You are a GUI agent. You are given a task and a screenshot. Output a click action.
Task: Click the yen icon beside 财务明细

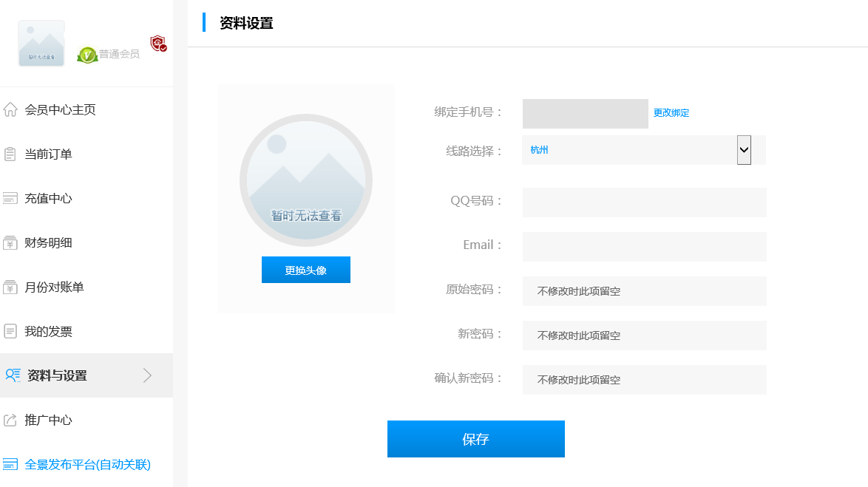click(10, 243)
